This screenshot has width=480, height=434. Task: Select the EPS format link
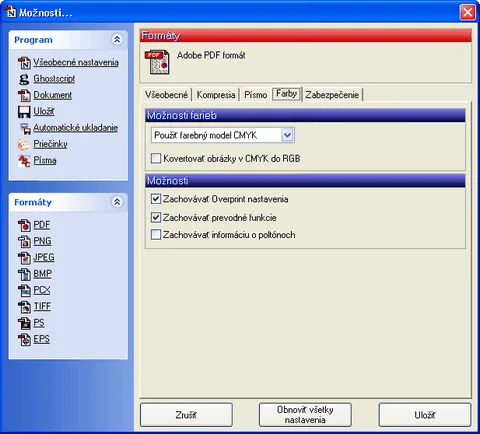(41, 339)
